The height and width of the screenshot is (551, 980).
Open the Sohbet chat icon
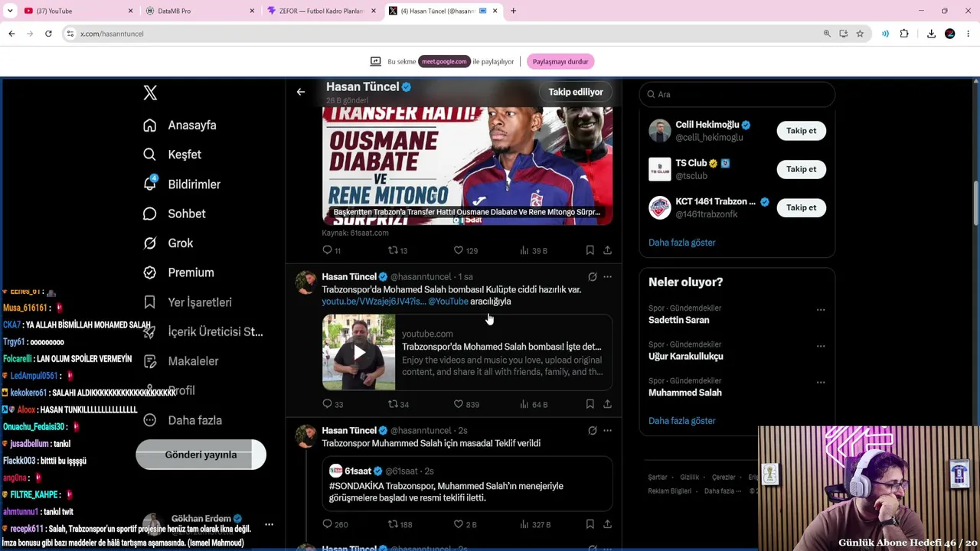[x=150, y=214]
